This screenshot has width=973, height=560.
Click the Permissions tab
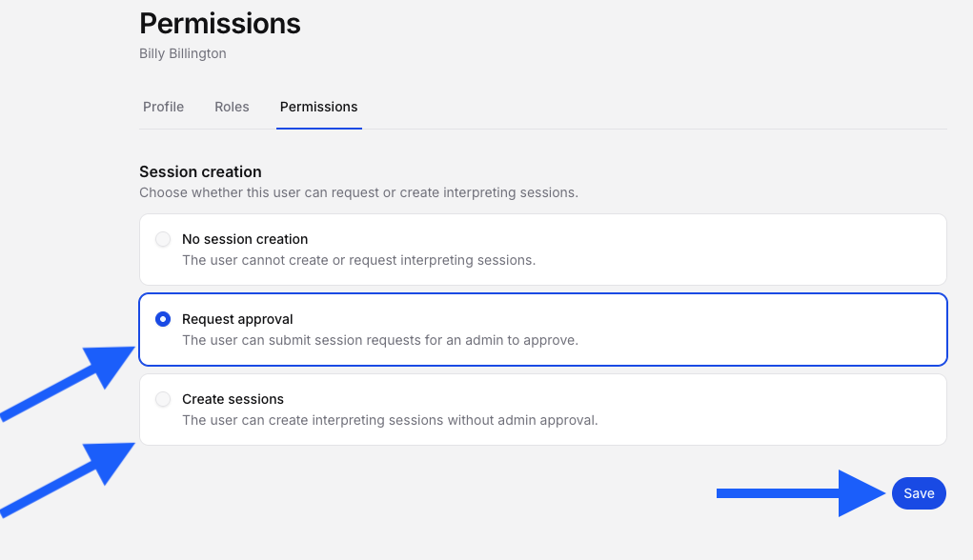pos(319,107)
